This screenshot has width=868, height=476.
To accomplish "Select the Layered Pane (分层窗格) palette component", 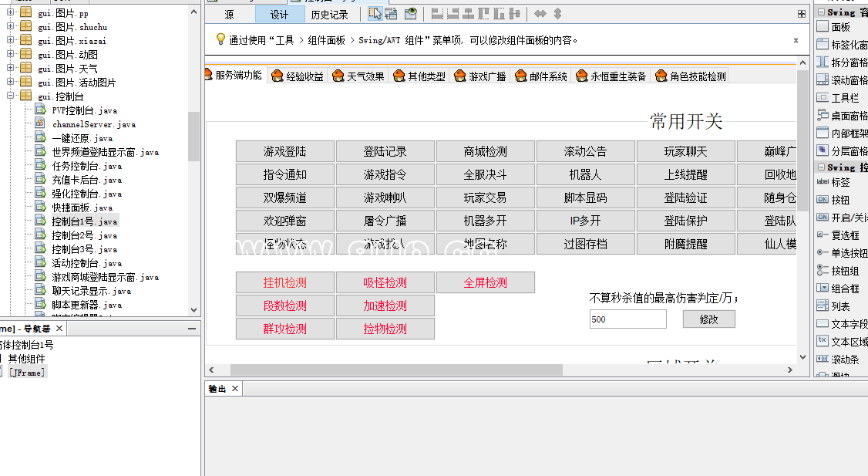I will tap(842, 150).
